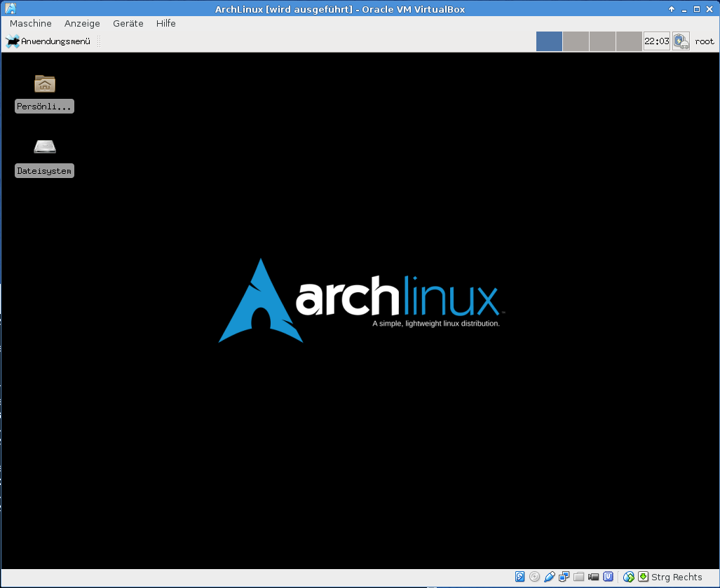Open the Anzeige menu
The image size is (720, 588).
[x=82, y=23]
